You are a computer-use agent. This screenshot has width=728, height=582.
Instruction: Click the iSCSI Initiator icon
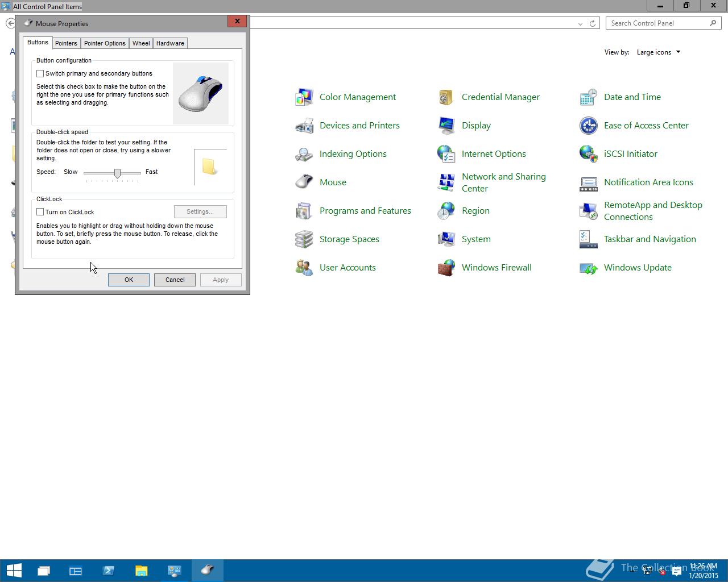point(589,154)
